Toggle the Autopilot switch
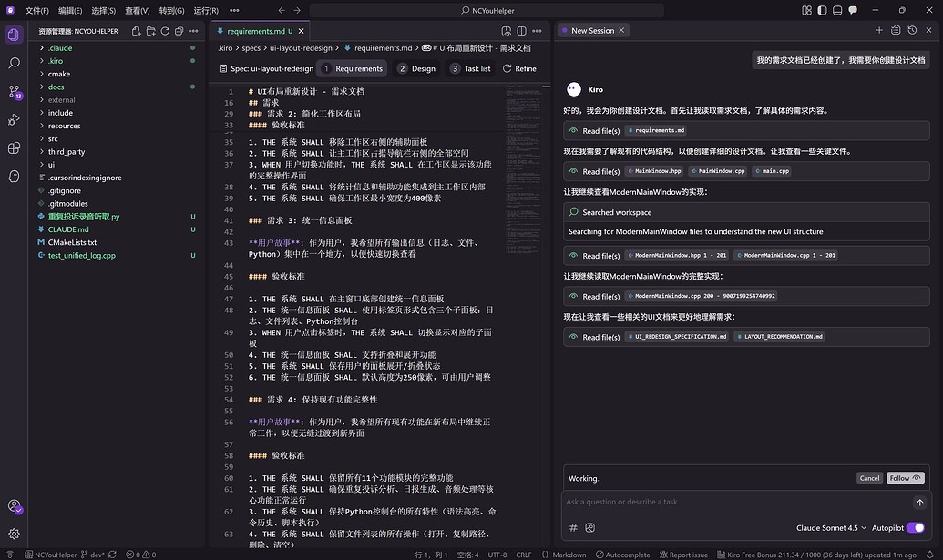Image resolution: width=943 pixels, height=560 pixels. (916, 527)
